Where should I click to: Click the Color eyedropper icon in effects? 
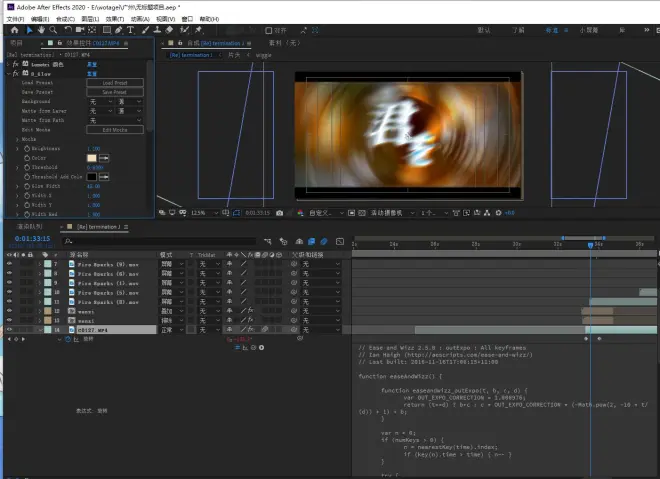103,157
